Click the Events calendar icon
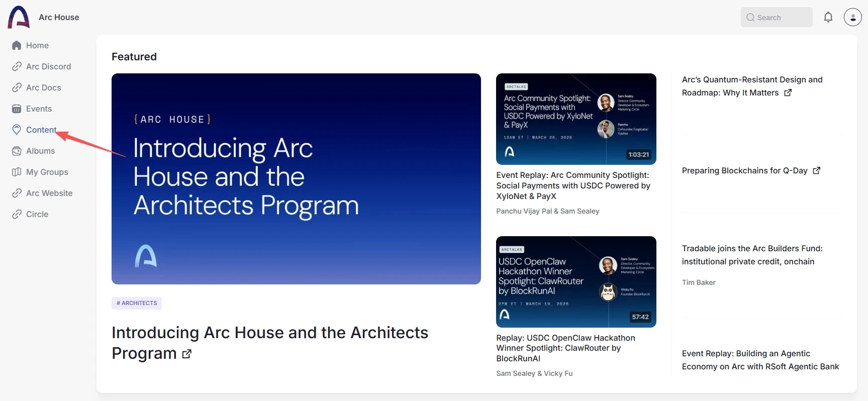 [x=17, y=109]
